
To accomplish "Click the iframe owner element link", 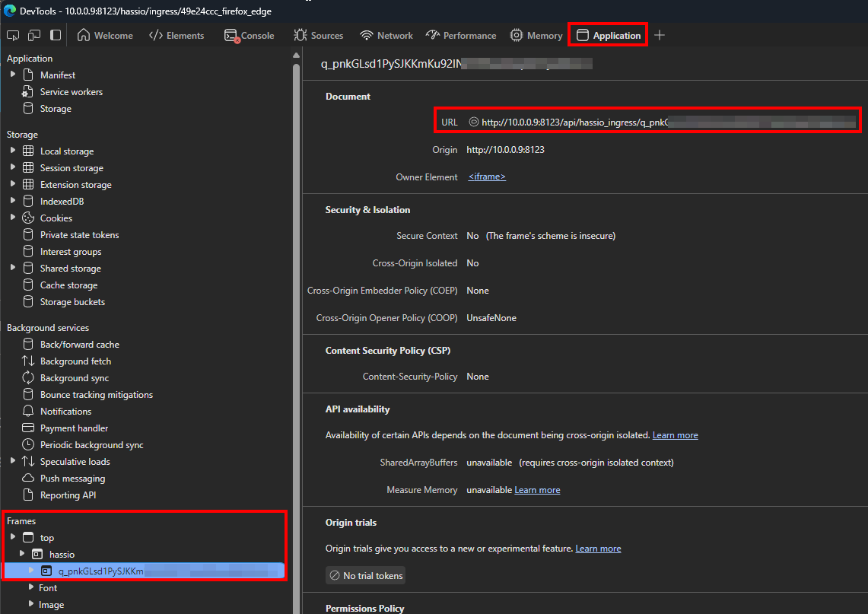I will coord(487,177).
